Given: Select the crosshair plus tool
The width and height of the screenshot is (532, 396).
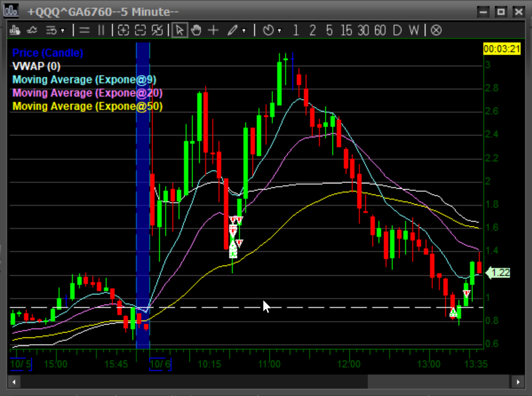Looking at the screenshot, I should pyautogui.click(x=214, y=30).
